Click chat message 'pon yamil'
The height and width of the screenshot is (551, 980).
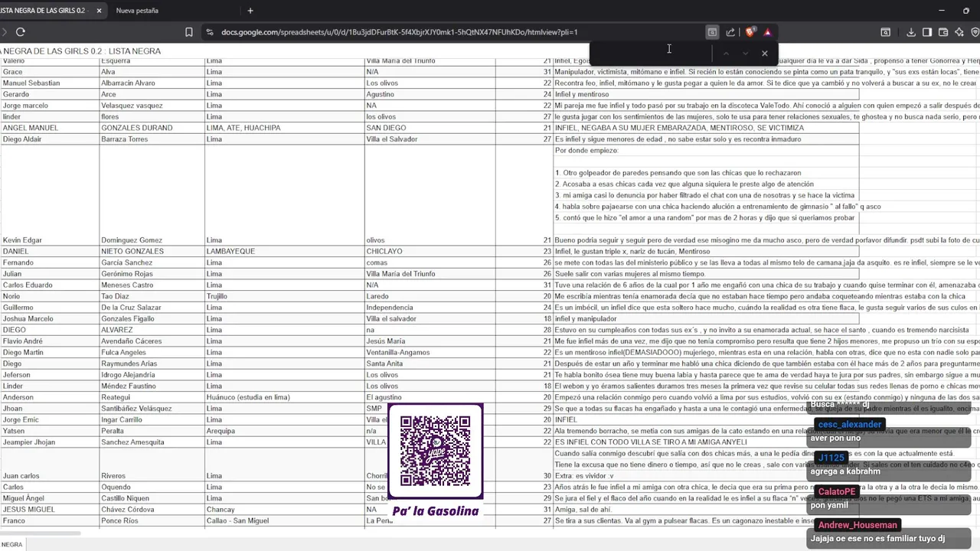[829, 505]
